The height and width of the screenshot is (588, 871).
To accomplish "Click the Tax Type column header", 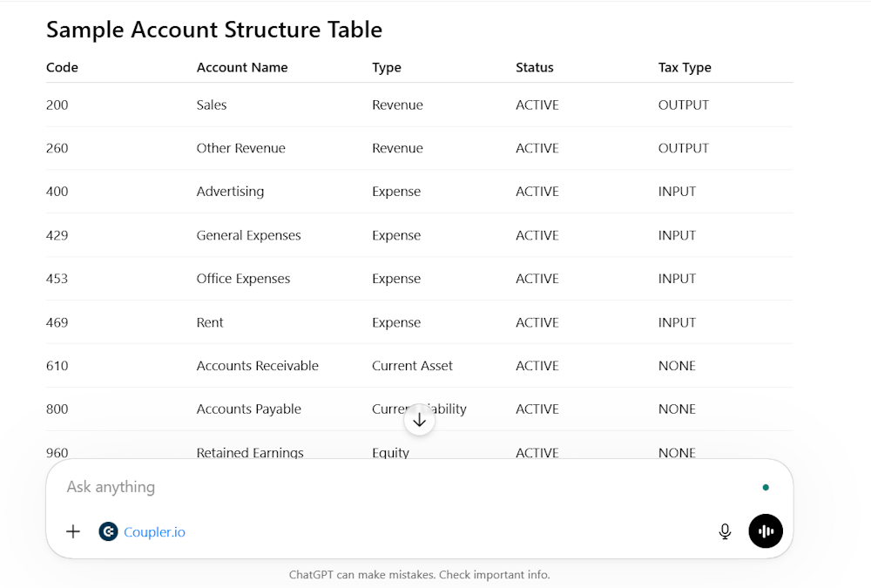I will pyautogui.click(x=685, y=68).
